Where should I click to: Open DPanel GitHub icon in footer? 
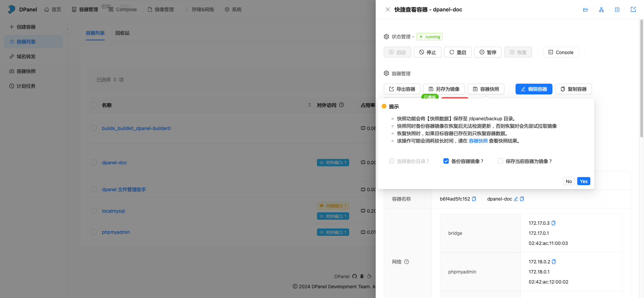point(355,276)
